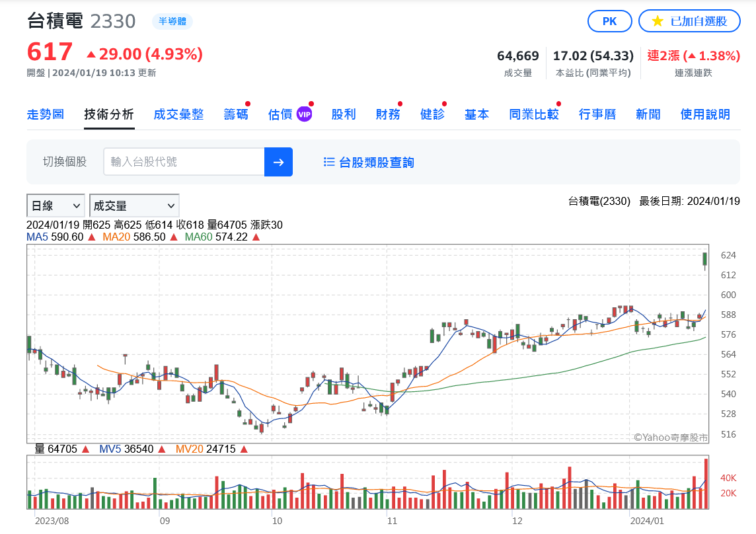
Task: Click the 64,669 成交量 value
Action: coord(518,56)
